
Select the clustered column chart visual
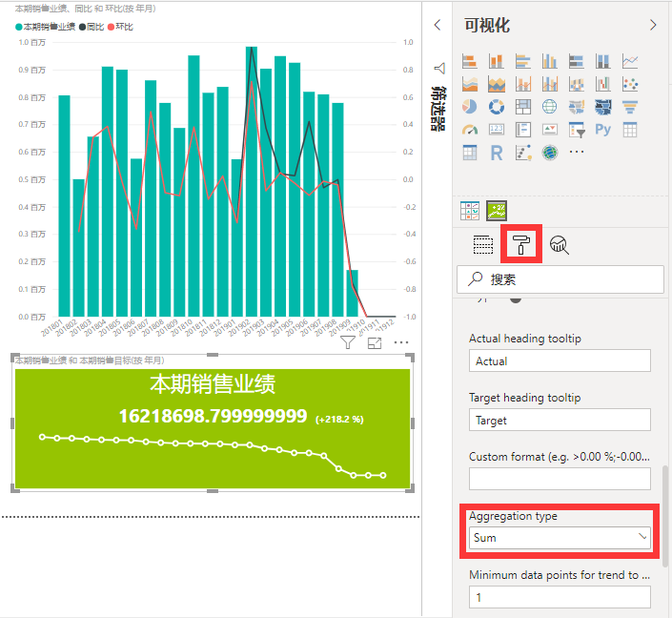click(549, 61)
